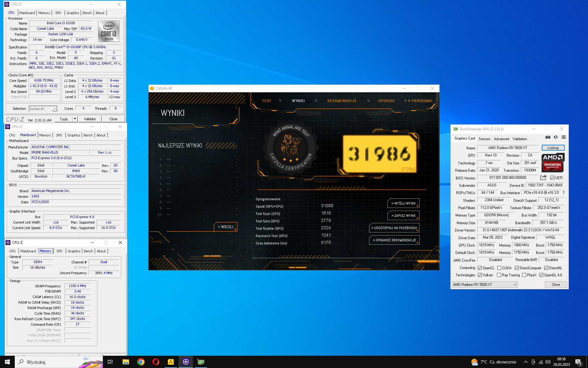
Task: Open the Validation tab in GPU-Z
Action: pos(520,139)
